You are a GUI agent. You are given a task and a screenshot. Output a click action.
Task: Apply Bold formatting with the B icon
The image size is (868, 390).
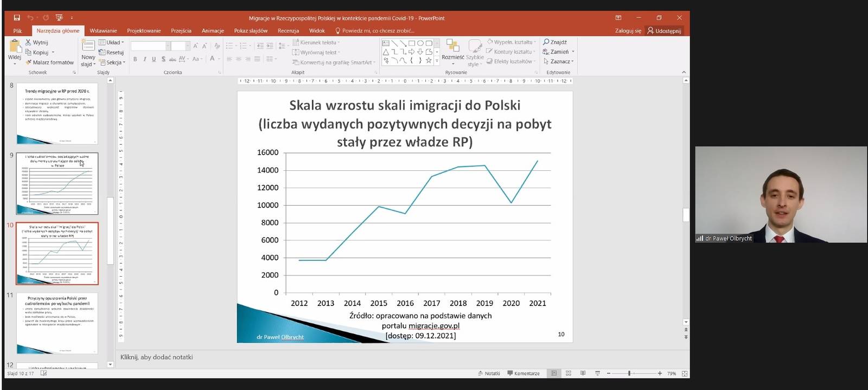pyautogui.click(x=135, y=59)
